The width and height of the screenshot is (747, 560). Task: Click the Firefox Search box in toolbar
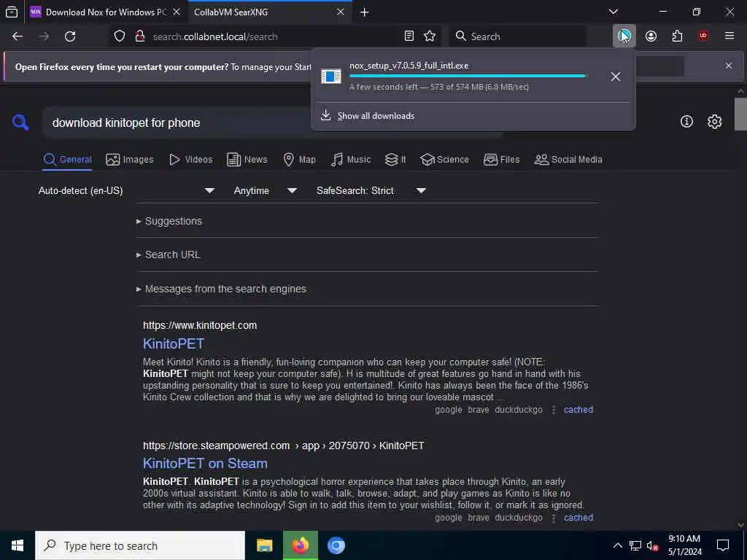pos(517,36)
